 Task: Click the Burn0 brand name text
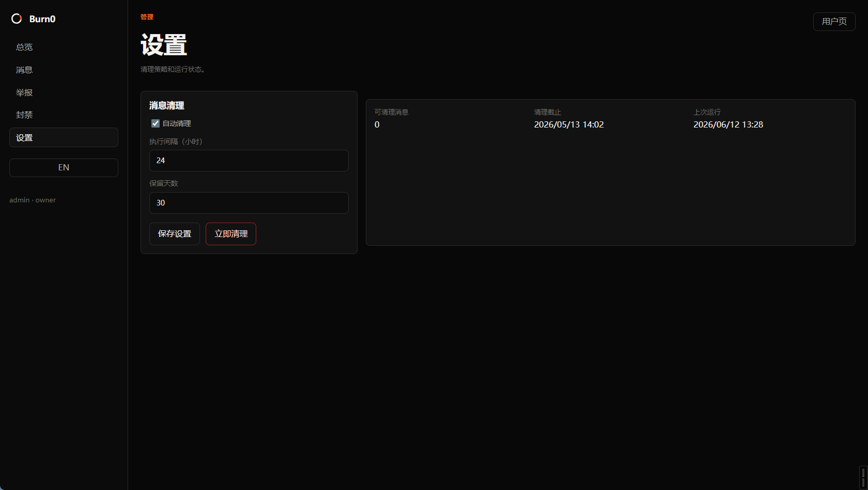coord(42,19)
